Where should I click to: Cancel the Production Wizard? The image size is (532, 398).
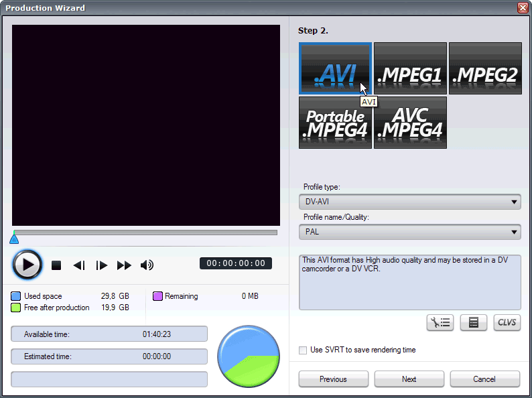[485, 379]
